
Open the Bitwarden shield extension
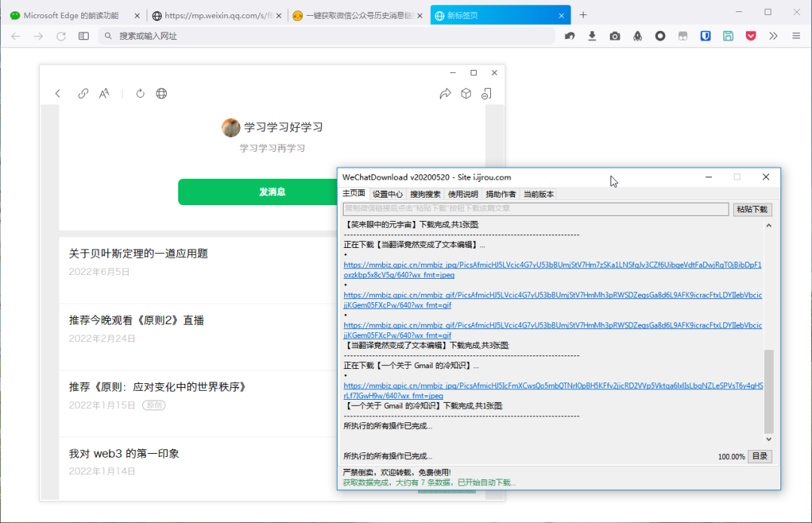705,36
